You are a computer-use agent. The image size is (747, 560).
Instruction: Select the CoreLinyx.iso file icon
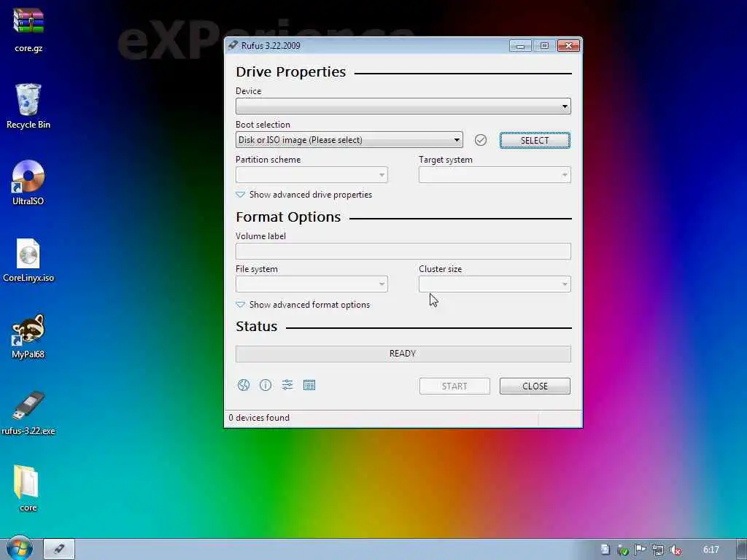(x=28, y=260)
